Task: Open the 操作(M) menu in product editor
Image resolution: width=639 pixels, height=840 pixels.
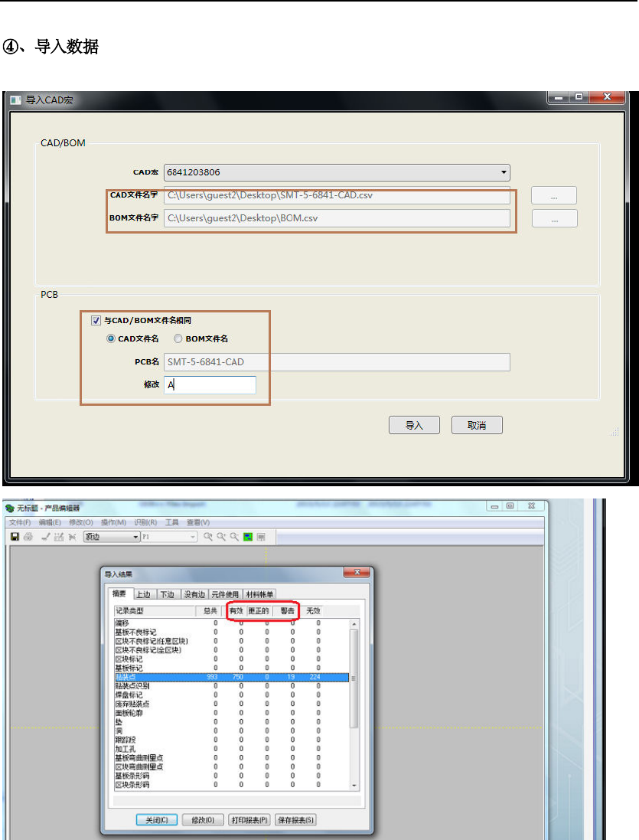Action: [113, 522]
